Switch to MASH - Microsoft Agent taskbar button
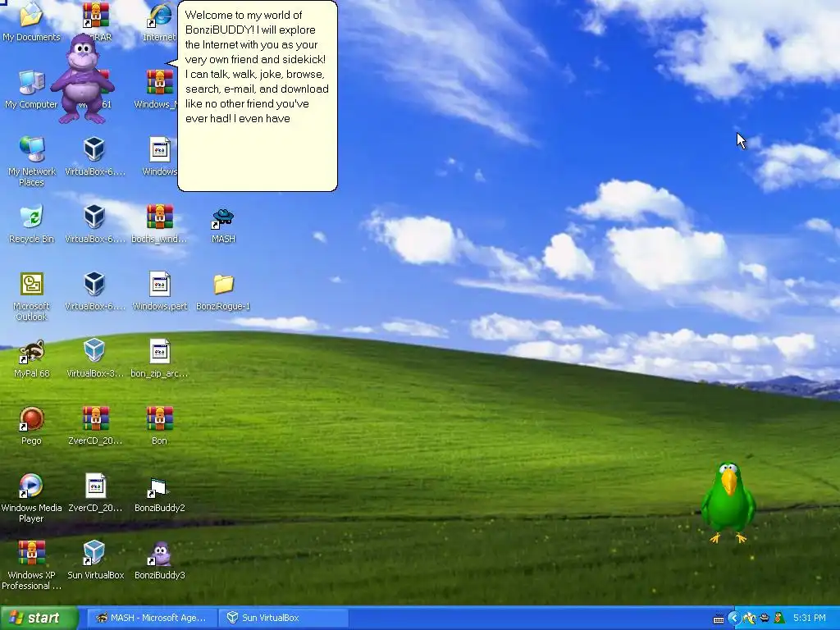 (x=152, y=618)
